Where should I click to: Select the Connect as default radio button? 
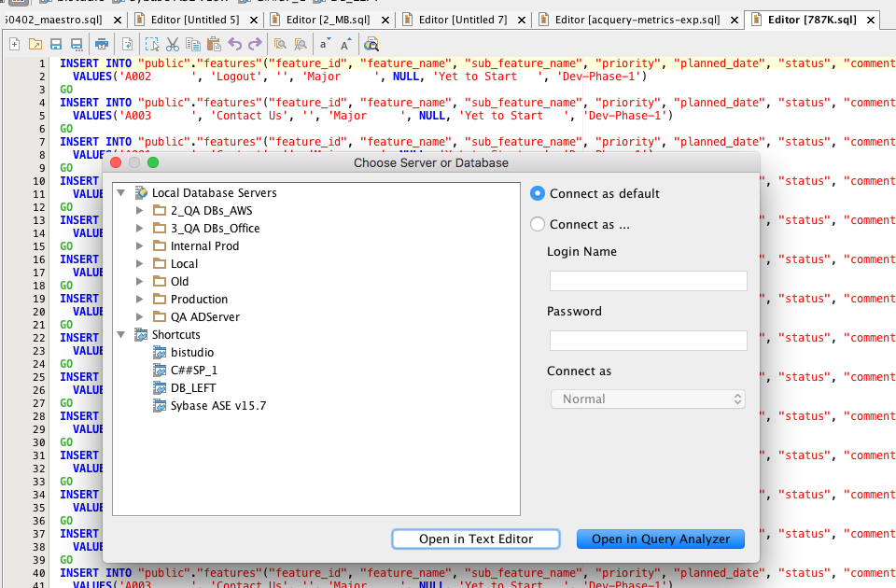(538, 193)
